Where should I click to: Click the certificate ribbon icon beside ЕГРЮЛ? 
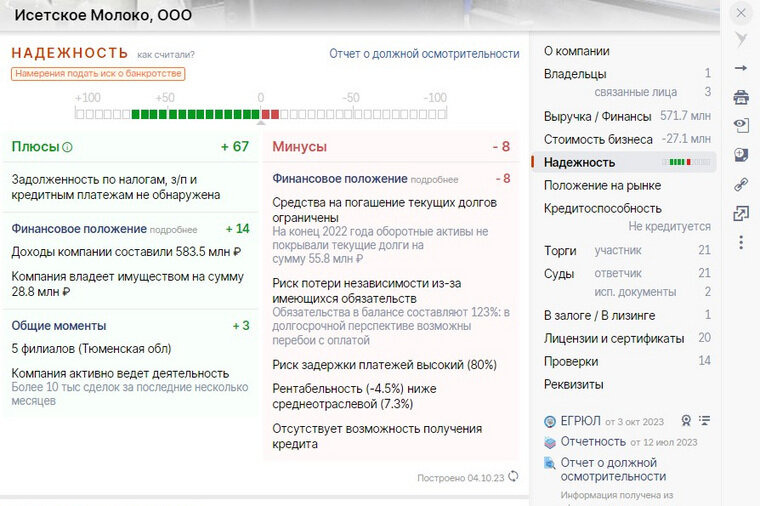coord(686,420)
